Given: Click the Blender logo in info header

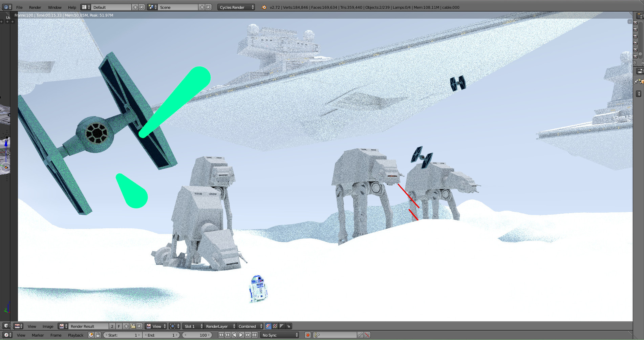Looking at the screenshot, I should 264,7.
